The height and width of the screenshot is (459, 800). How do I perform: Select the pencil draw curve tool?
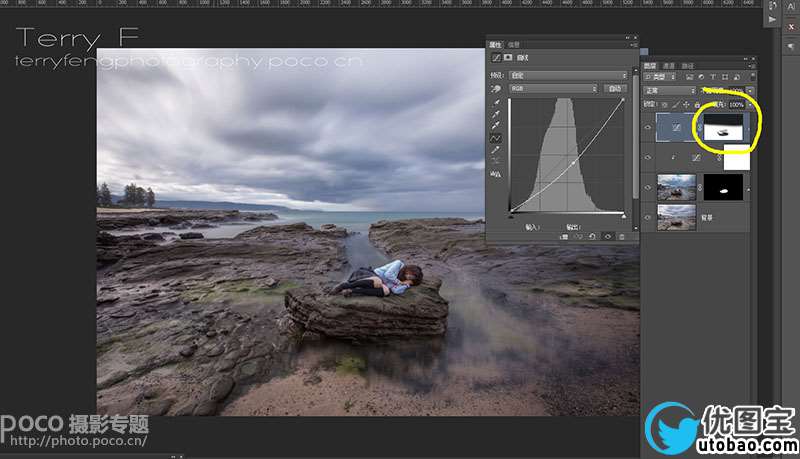(x=496, y=150)
